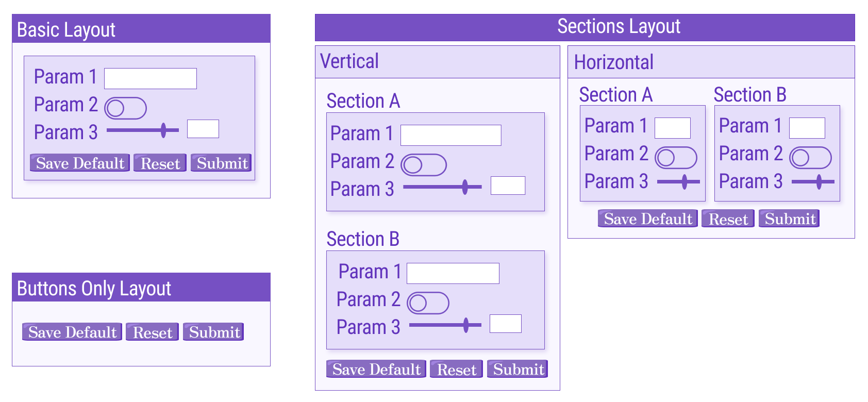Click Param 1 text field in Basic Layout
868x402 pixels.
click(150, 78)
